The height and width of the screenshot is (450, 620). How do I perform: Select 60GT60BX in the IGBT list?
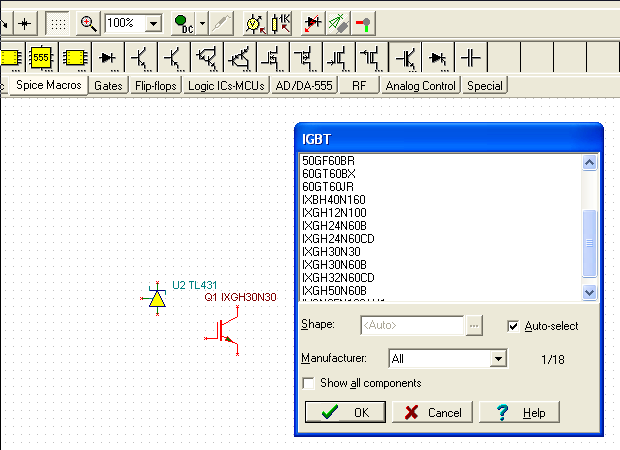click(440, 174)
